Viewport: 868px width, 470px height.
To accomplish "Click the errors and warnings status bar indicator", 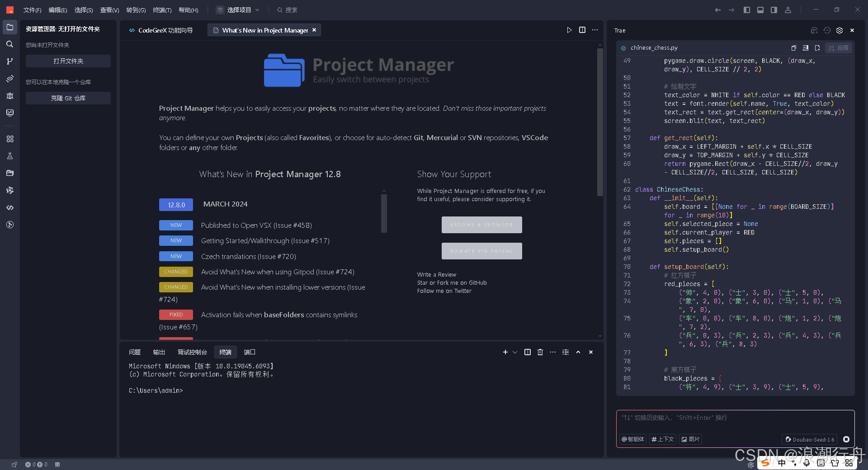I will (36, 465).
